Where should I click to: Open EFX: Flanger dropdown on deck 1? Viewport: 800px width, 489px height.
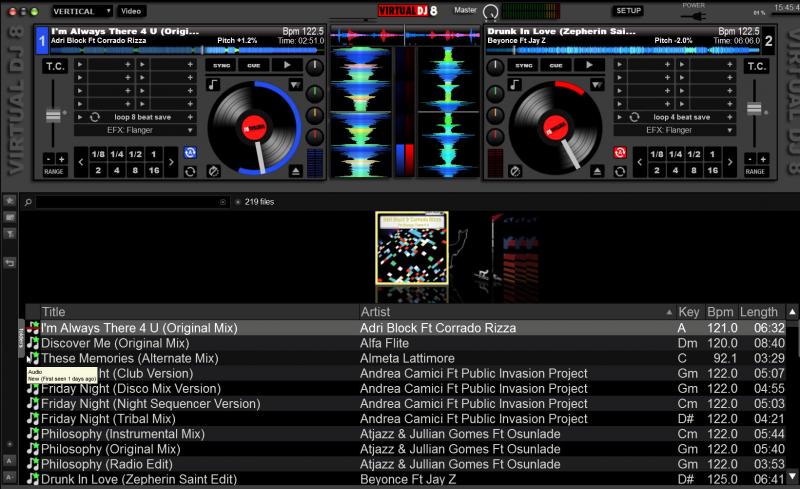coord(135,130)
